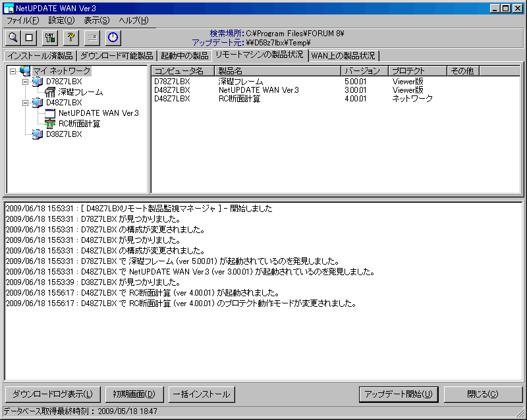Click 製品名 cell NetUPDATE WAN Ver.3 in list
Viewport: 527px width, 420px height.
point(258,90)
